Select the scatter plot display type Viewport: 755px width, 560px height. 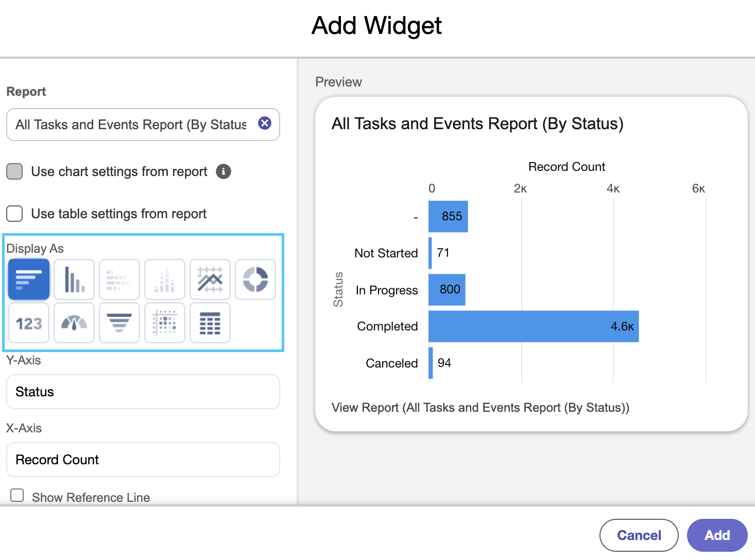[165, 323]
